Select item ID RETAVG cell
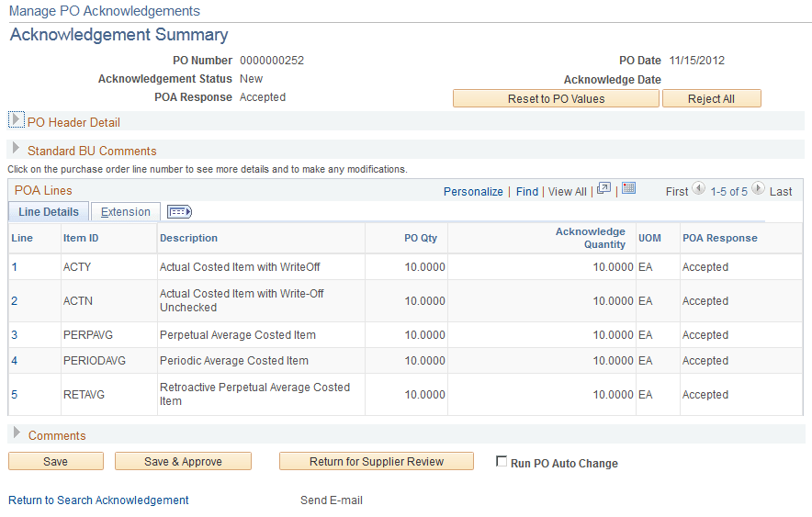812x517 pixels. click(x=84, y=395)
